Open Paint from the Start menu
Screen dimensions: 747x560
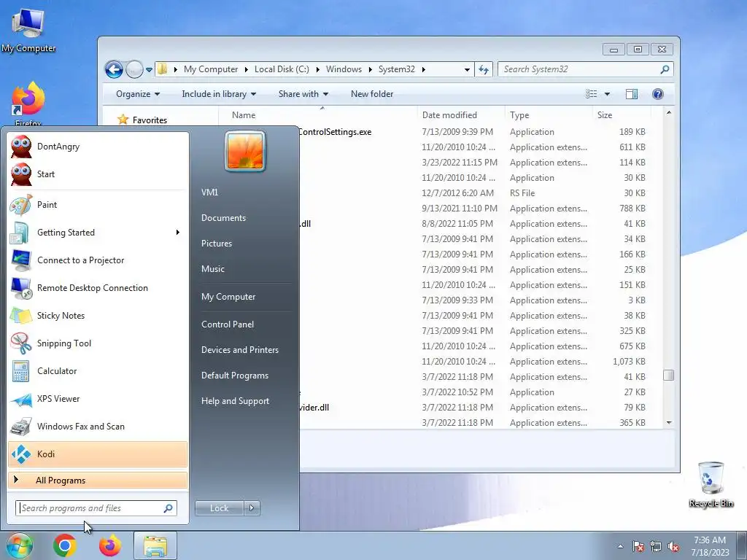coord(97,205)
